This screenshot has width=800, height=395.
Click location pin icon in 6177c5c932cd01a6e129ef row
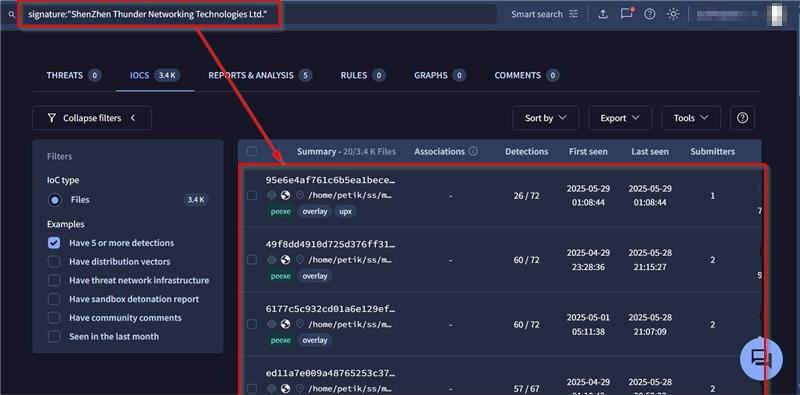pyautogui.click(x=299, y=324)
